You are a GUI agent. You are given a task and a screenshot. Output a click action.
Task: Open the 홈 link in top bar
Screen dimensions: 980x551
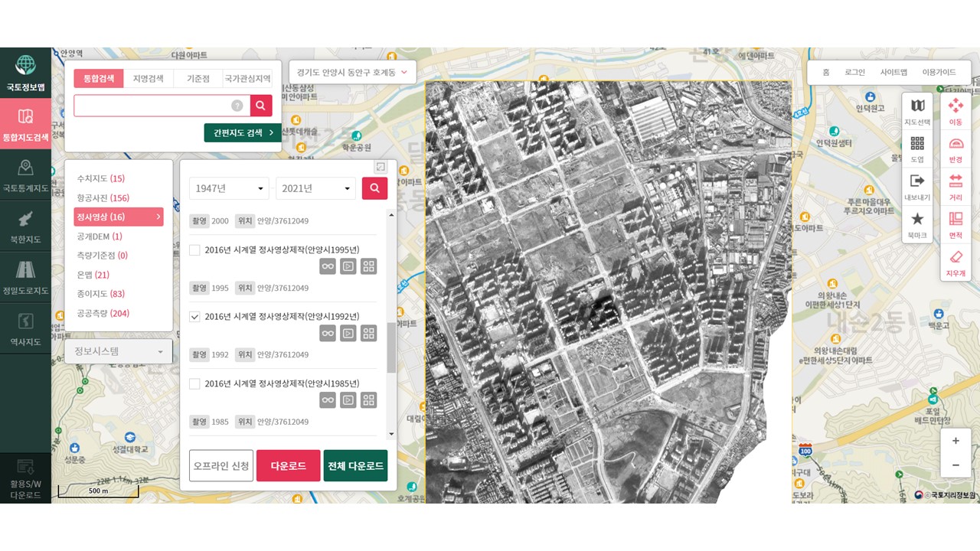(826, 72)
